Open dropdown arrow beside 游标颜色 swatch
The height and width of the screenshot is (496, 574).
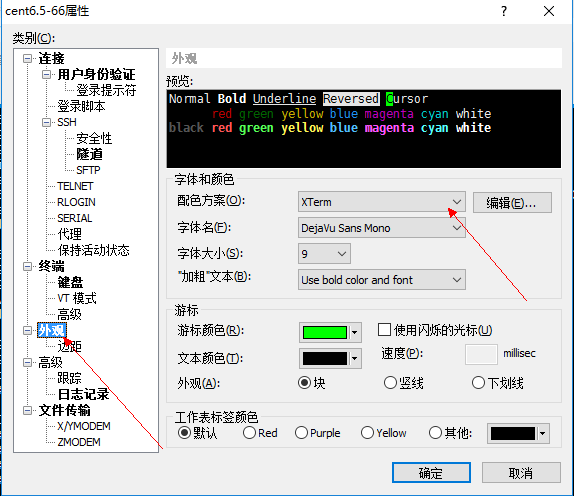pos(354,332)
